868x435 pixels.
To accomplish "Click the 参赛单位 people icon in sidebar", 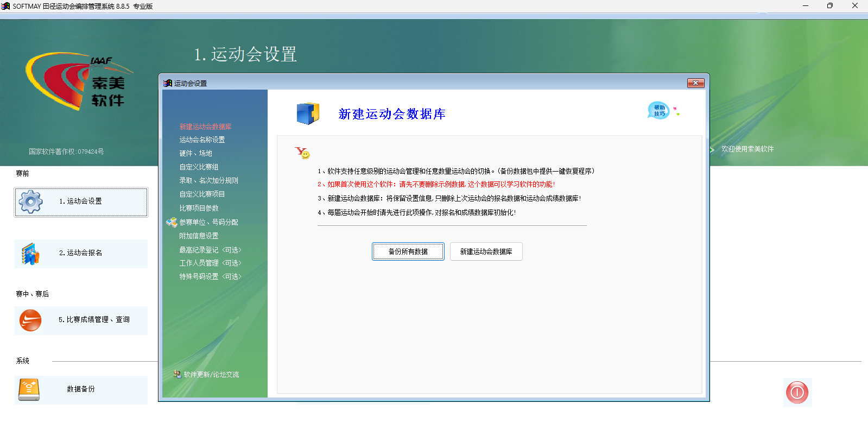I will 172,222.
